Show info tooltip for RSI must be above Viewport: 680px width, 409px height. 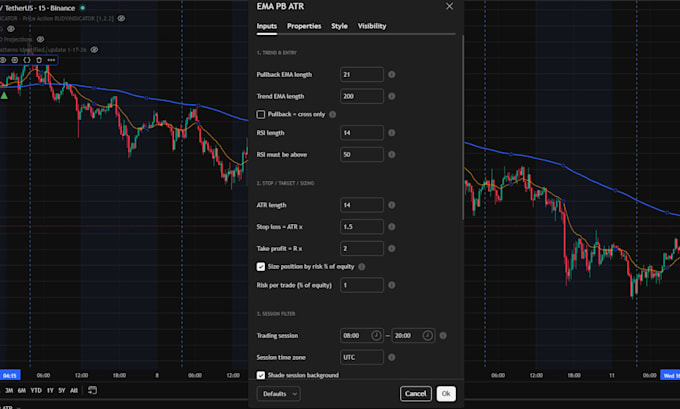click(392, 154)
